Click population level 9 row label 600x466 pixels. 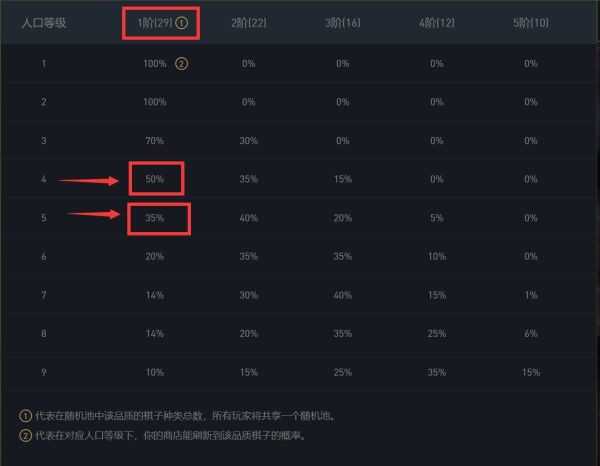tap(44, 372)
